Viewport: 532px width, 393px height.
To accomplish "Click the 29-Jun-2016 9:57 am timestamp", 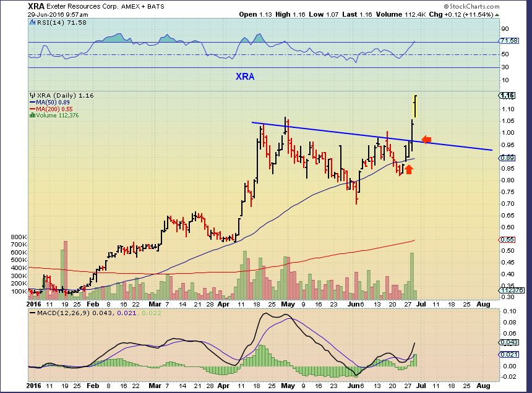I will click(58, 15).
